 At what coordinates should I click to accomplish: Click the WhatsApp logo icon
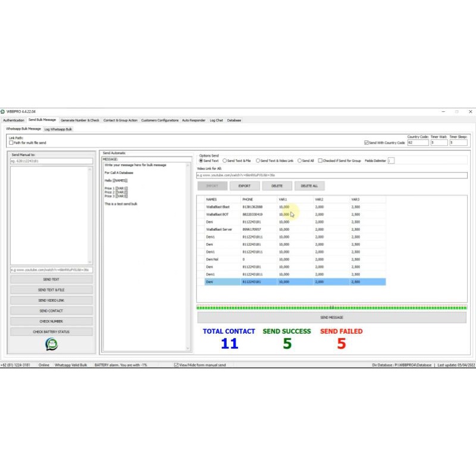[52, 344]
